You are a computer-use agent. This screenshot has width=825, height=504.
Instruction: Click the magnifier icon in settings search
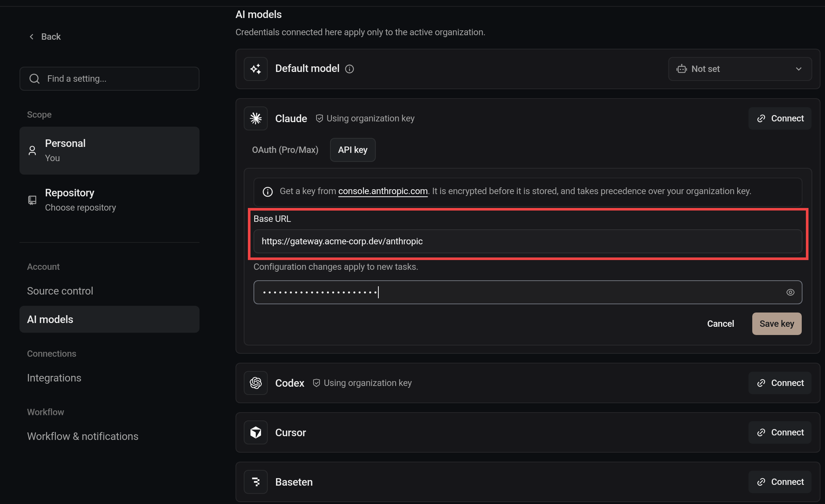click(x=34, y=79)
